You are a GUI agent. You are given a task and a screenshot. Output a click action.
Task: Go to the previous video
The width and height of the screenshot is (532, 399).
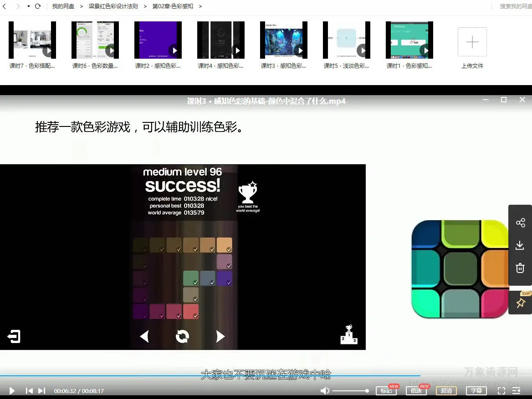click(x=29, y=391)
